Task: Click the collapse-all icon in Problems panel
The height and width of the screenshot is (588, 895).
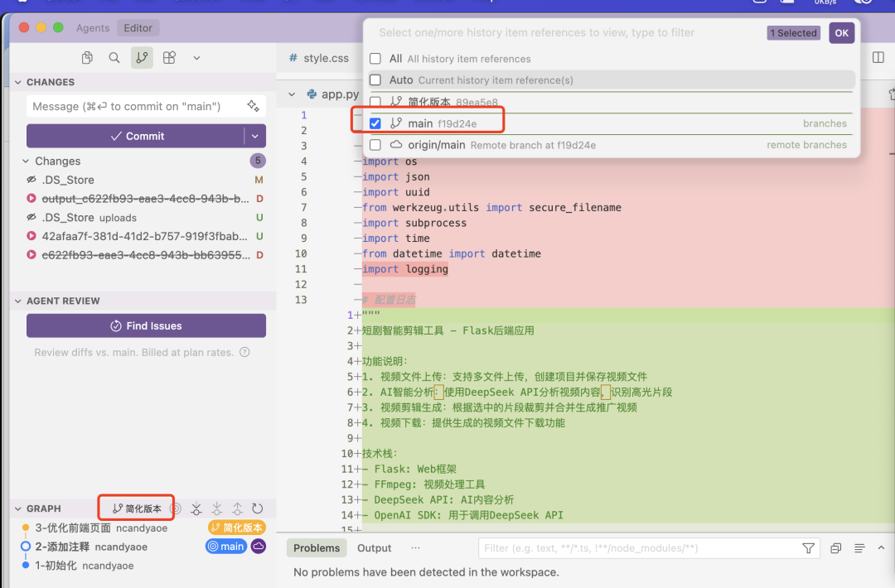Action: [835, 548]
